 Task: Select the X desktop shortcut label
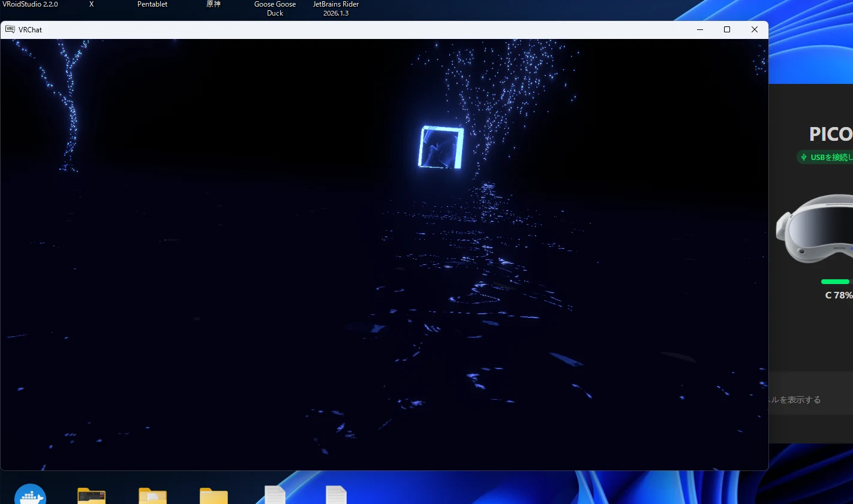click(x=91, y=4)
